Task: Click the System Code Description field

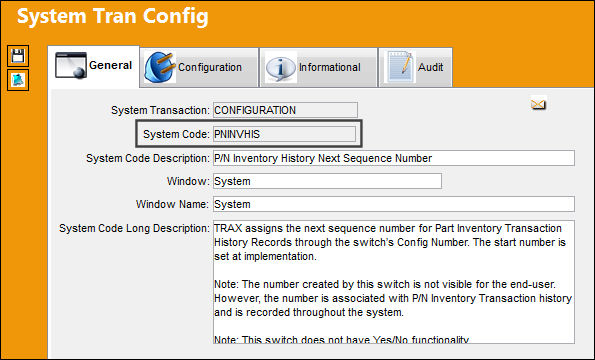Action: coord(394,158)
